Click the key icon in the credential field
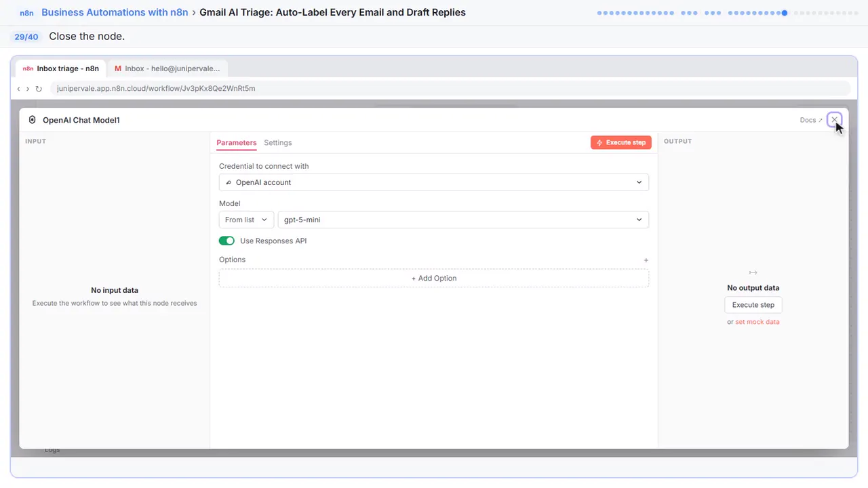The height and width of the screenshot is (488, 868). [229, 182]
